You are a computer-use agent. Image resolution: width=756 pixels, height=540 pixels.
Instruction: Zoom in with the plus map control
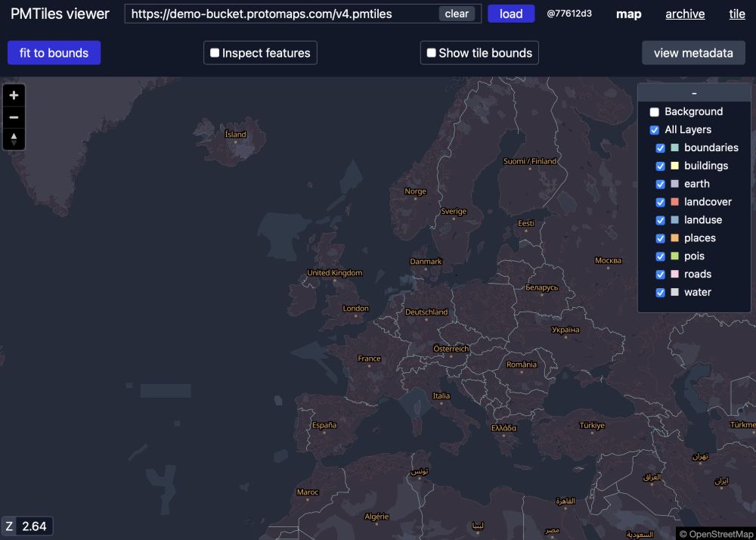tap(14, 95)
